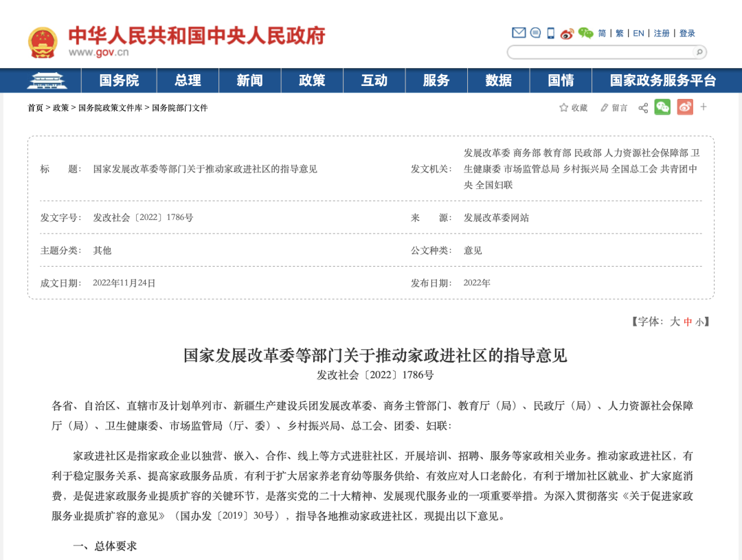Viewport: 742px width, 560px height.
Task: Go to 国务院政策文件库 breadcrumb
Action: 110,108
